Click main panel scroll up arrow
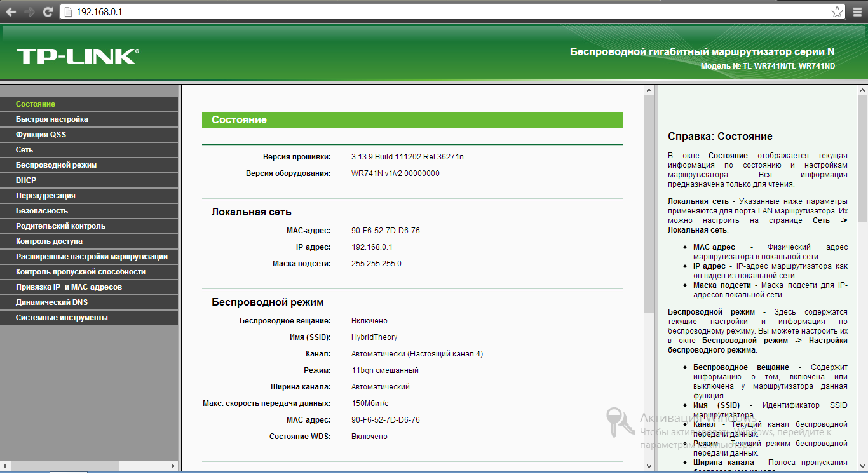The width and height of the screenshot is (868, 474). point(649,90)
